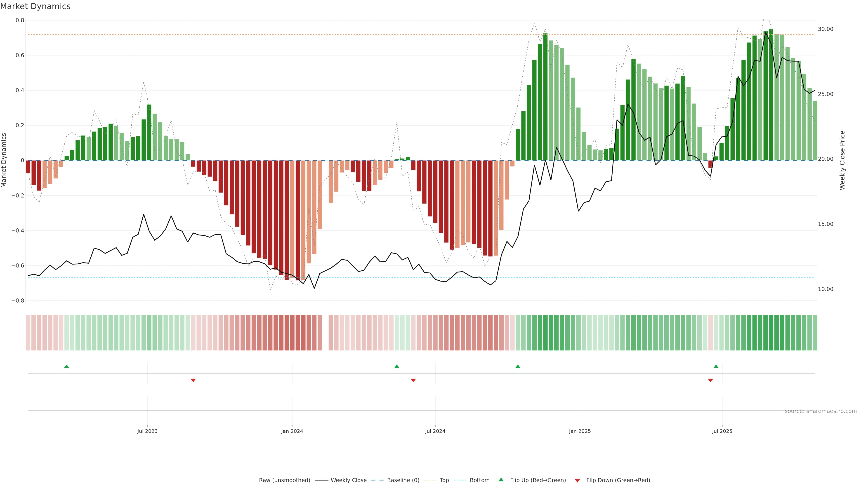
Task: Toggle the Baseline (0) legend entry
Action: coord(403,480)
